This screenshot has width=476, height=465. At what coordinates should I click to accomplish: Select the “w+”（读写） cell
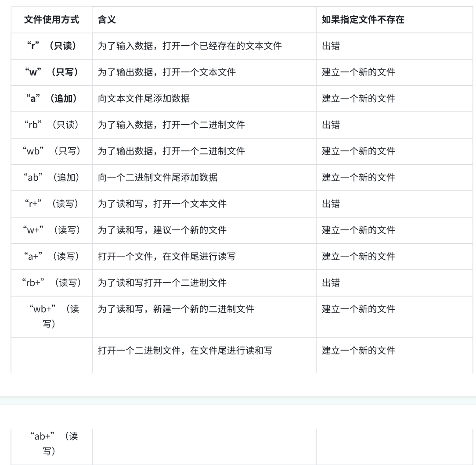click(52, 230)
